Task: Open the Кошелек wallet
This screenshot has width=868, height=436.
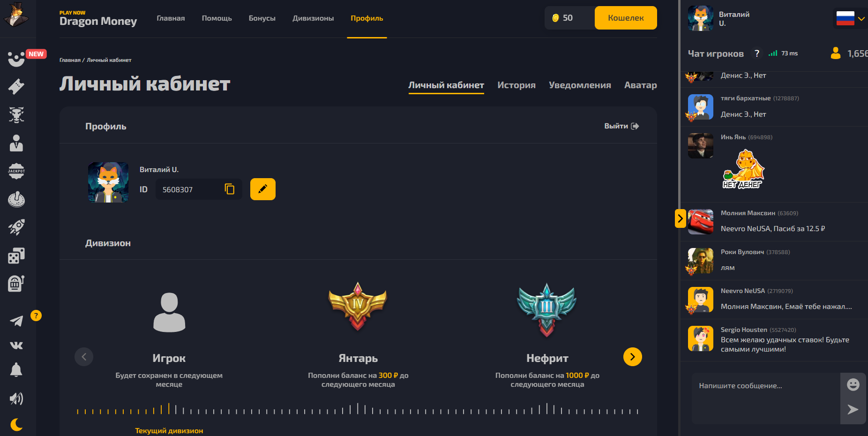Action: (x=626, y=18)
